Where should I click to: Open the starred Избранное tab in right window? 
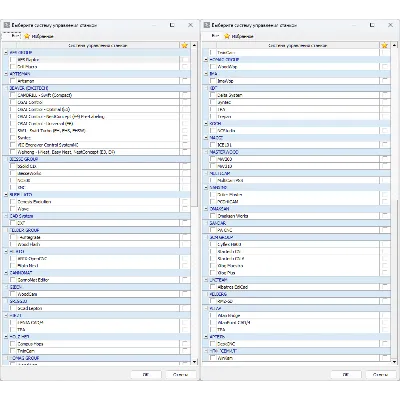239,36
